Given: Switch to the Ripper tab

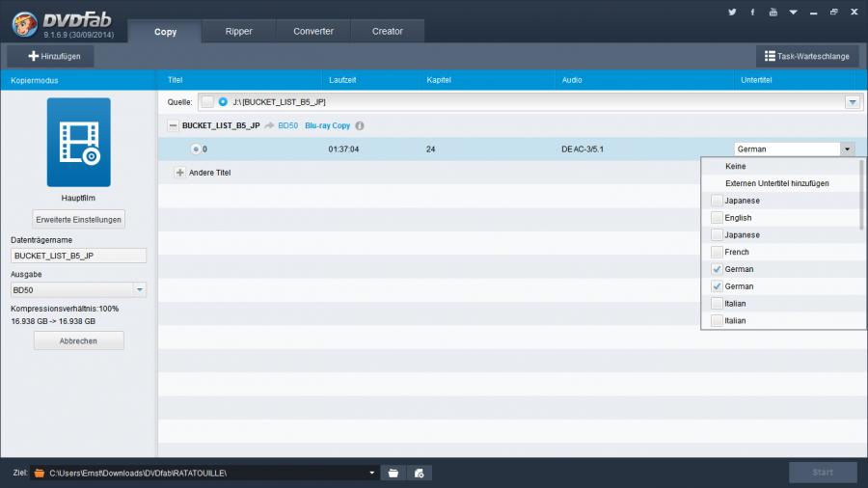Looking at the screenshot, I should pyautogui.click(x=239, y=31).
